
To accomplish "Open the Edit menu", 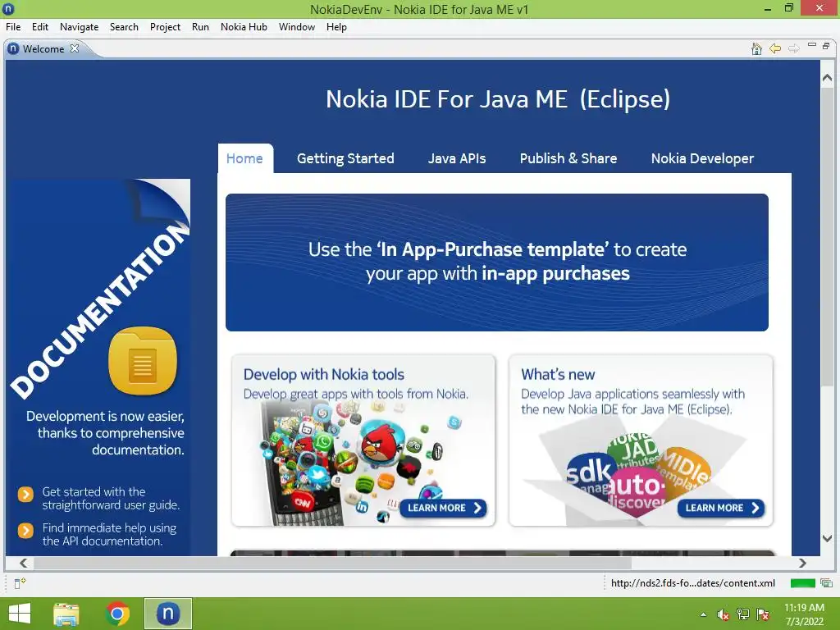I will click(39, 27).
